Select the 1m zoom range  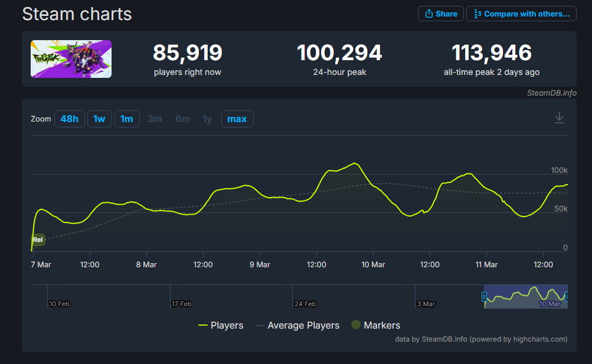(127, 119)
